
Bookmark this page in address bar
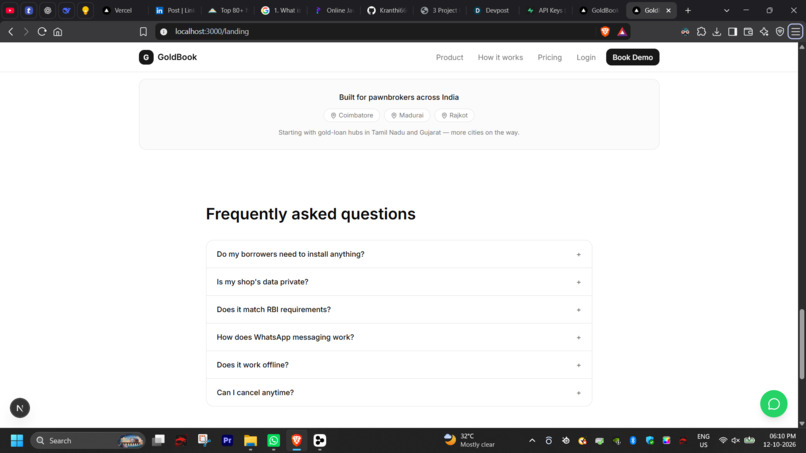coord(143,31)
